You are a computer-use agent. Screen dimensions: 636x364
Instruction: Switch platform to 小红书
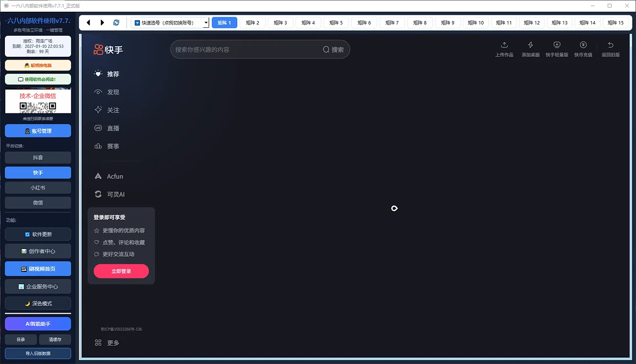point(38,187)
